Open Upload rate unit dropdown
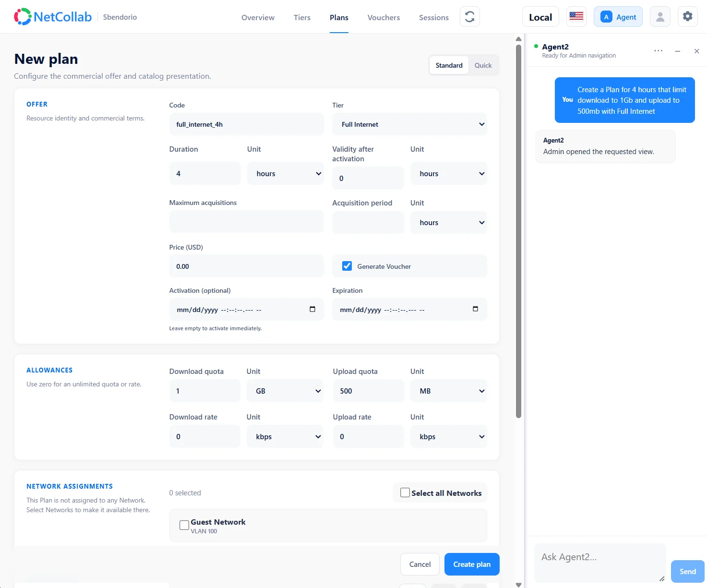The width and height of the screenshot is (707, 588). pos(449,437)
